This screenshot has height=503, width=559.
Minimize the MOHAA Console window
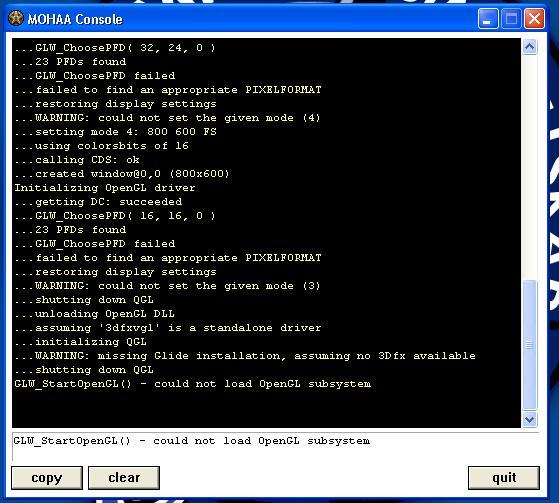pyautogui.click(x=488, y=19)
